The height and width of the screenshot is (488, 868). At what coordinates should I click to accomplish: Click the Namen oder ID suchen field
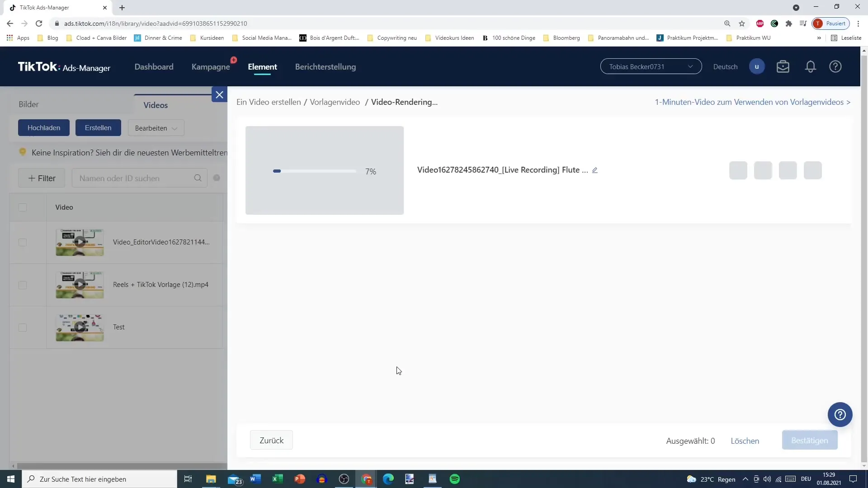pos(139,178)
